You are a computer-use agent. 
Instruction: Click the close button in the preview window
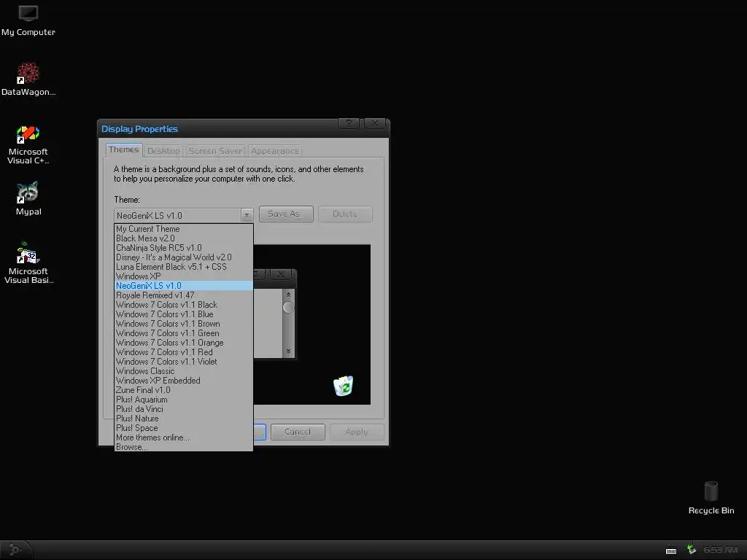tap(281, 274)
